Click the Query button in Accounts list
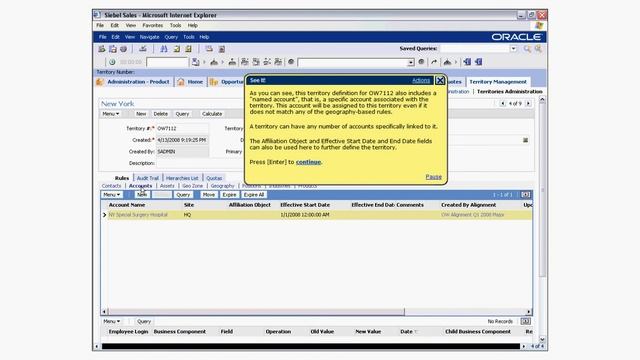 point(183,195)
